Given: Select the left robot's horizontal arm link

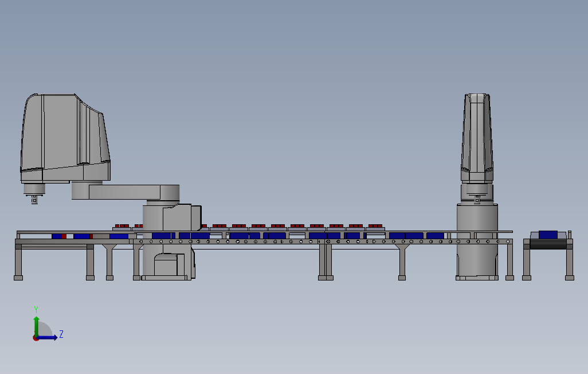Looking at the screenshot, I should (x=126, y=192).
